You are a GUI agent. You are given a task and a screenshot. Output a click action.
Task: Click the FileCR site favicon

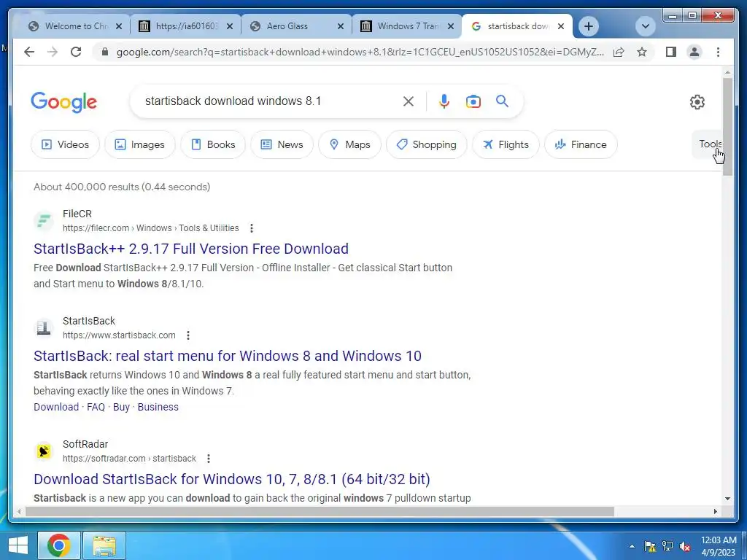[44, 221]
